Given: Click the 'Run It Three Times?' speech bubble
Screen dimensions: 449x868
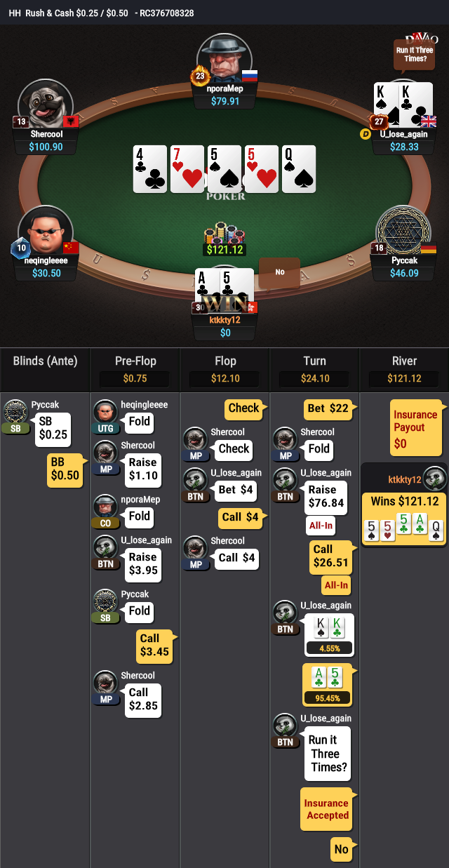Looking at the screenshot, I should (x=414, y=55).
